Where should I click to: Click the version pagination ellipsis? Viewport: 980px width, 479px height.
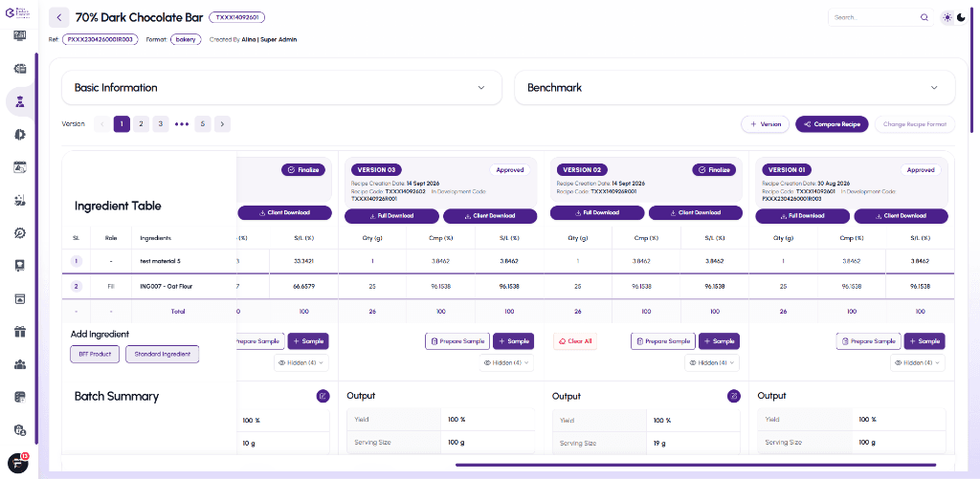pyautogui.click(x=182, y=124)
